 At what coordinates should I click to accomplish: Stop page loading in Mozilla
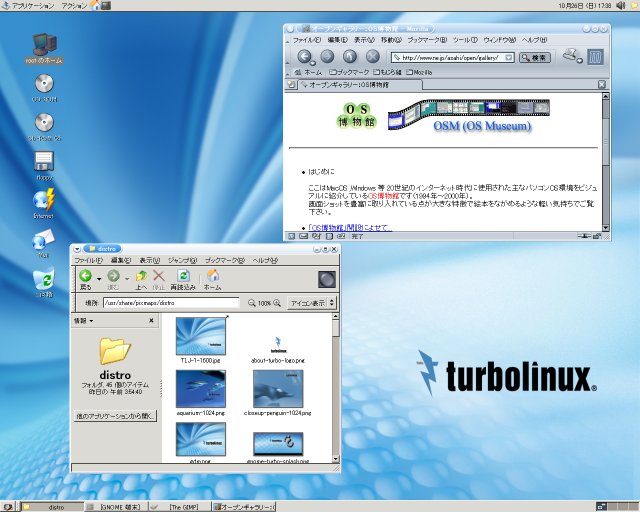372,56
